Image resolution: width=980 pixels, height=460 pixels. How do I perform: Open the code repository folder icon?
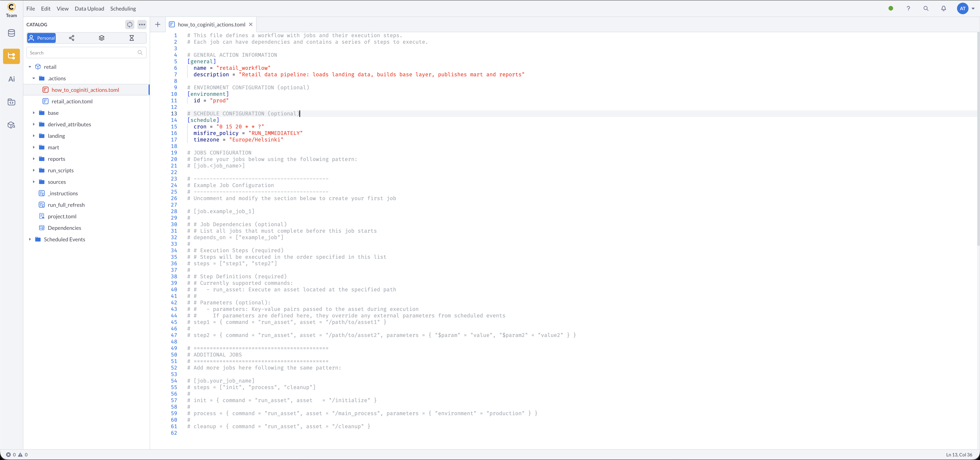point(11,102)
